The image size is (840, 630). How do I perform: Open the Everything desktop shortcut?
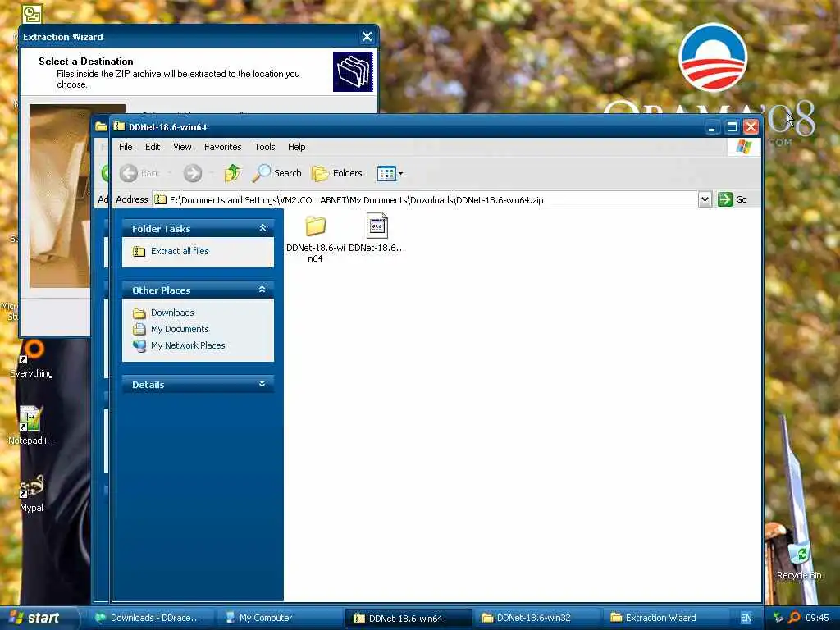[32, 358]
